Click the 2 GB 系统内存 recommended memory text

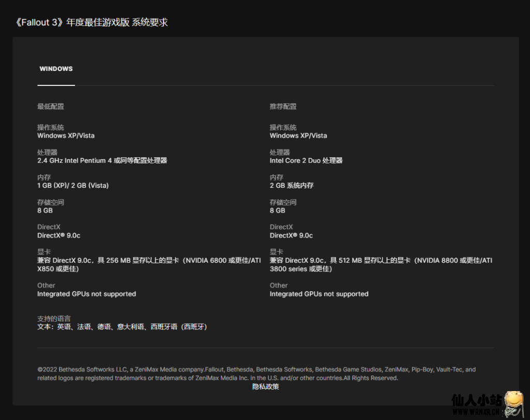coord(291,185)
